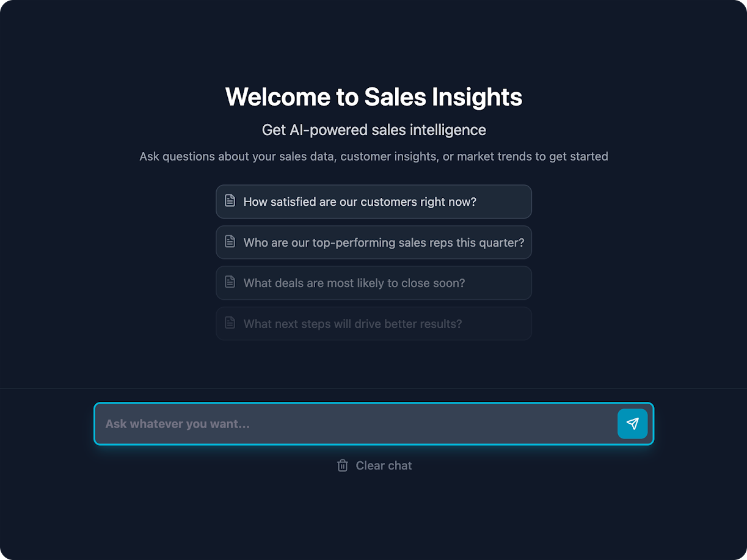This screenshot has width=747, height=560.
Task: Click the paper plane send icon
Action: point(632,424)
